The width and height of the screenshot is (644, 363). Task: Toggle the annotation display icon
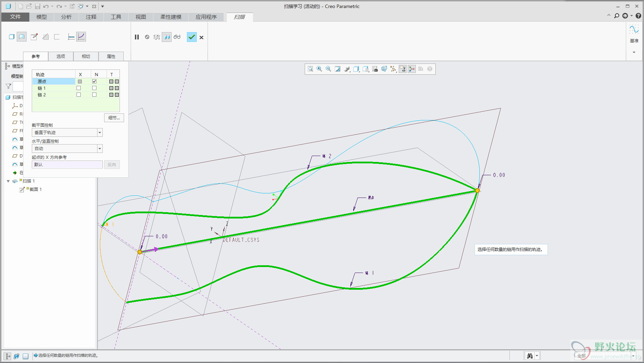403,69
